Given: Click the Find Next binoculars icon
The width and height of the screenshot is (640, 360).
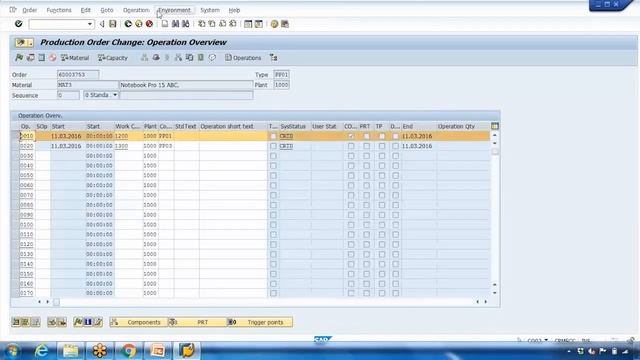Looking at the screenshot, I should click(186, 24).
